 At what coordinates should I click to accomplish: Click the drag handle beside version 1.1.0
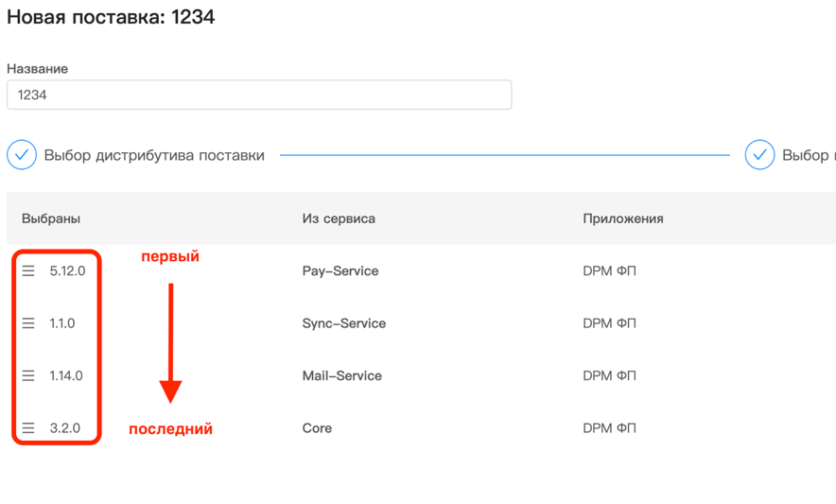pyautogui.click(x=28, y=323)
